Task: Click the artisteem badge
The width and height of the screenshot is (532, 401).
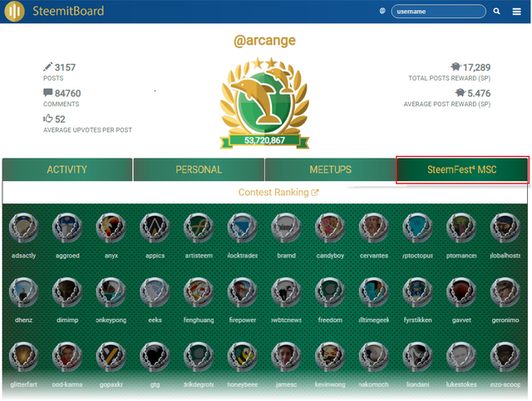Action: click(x=199, y=227)
